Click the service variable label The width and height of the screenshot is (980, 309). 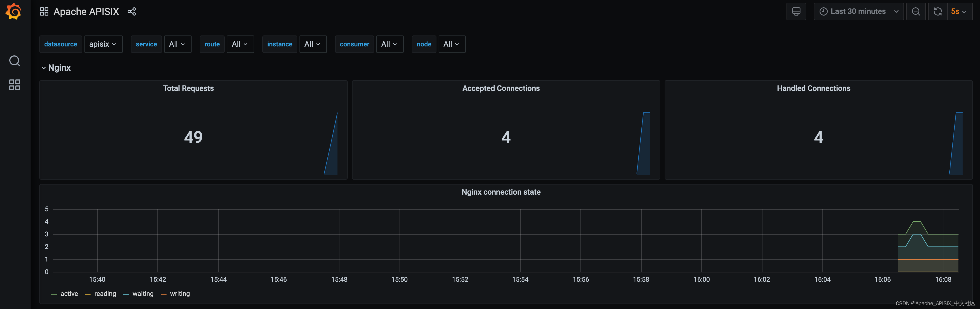tap(146, 44)
